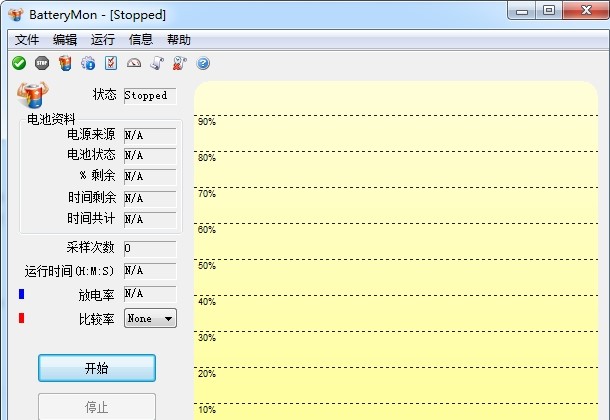Click the 时间共计 N/A field

(x=150, y=219)
